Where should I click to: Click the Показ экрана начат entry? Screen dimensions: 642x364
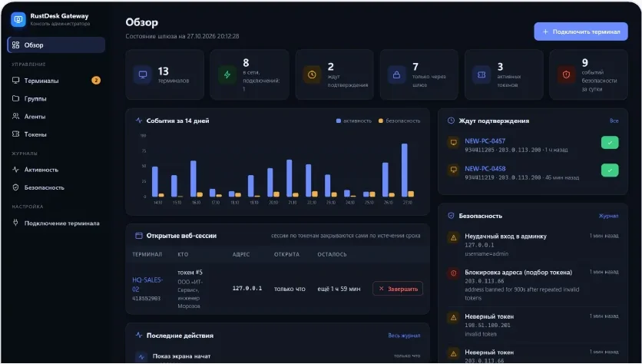coord(181,356)
